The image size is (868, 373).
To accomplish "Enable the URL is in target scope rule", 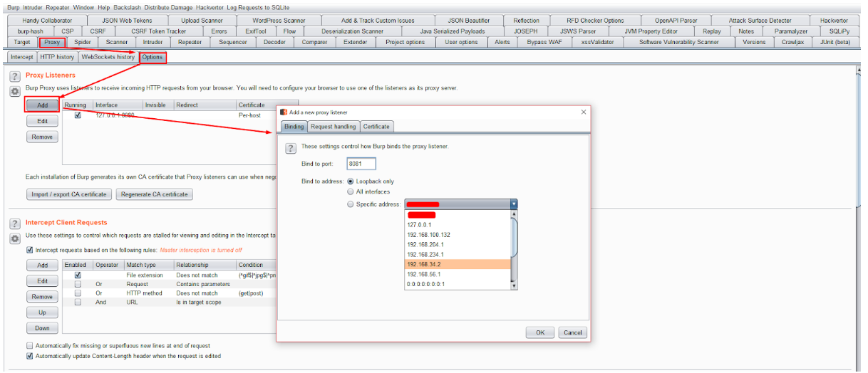I will click(x=78, y=303).
